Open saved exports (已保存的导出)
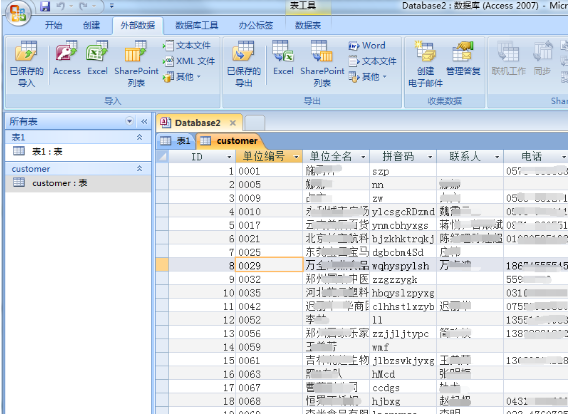This screenshot has height=418, width=568. 244,64
